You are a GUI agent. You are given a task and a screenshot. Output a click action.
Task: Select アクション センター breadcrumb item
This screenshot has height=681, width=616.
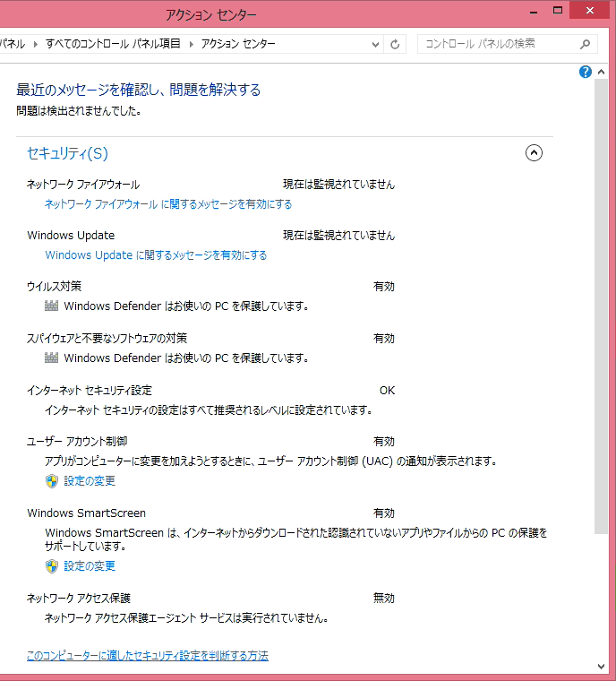coord(238,43)
